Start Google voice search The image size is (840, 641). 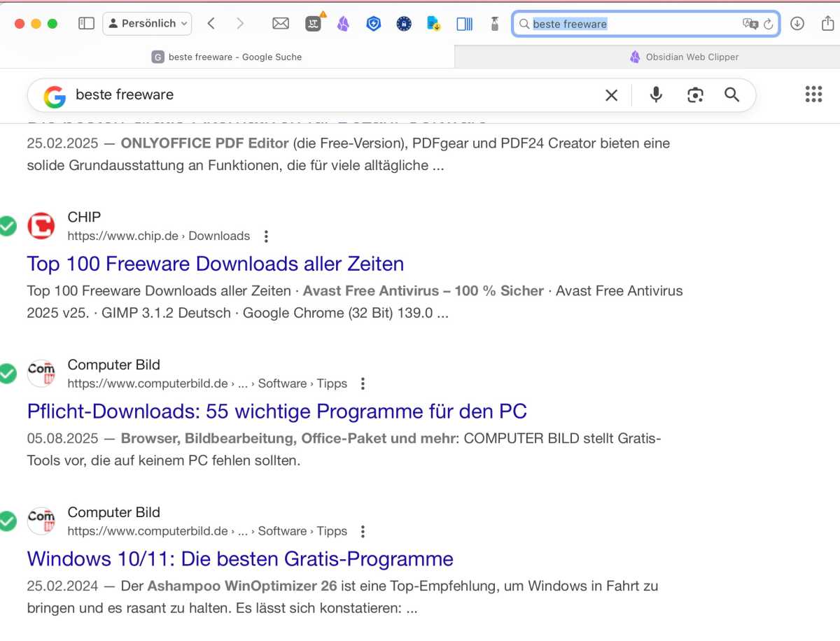pyautogui.click(x=656, y=95)
